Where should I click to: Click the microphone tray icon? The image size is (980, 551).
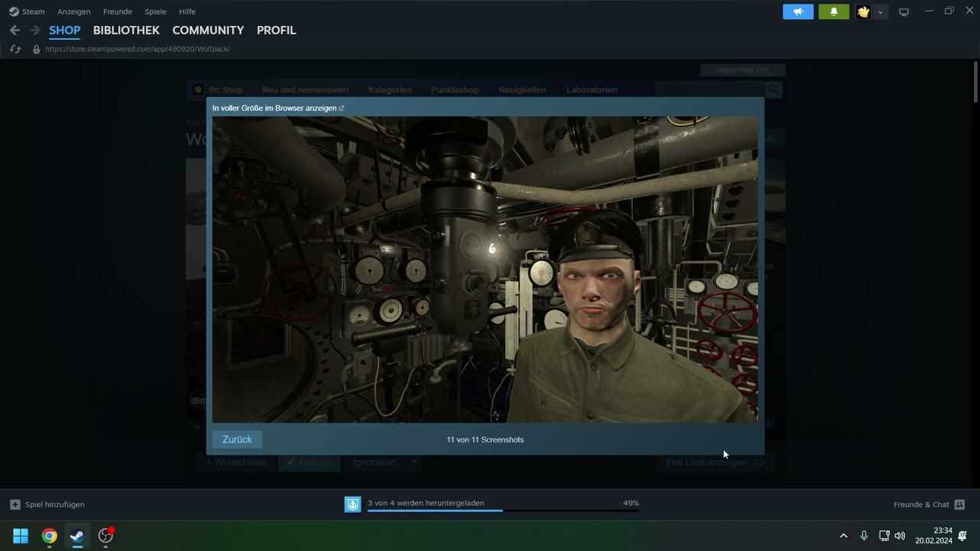coord(864,536)
